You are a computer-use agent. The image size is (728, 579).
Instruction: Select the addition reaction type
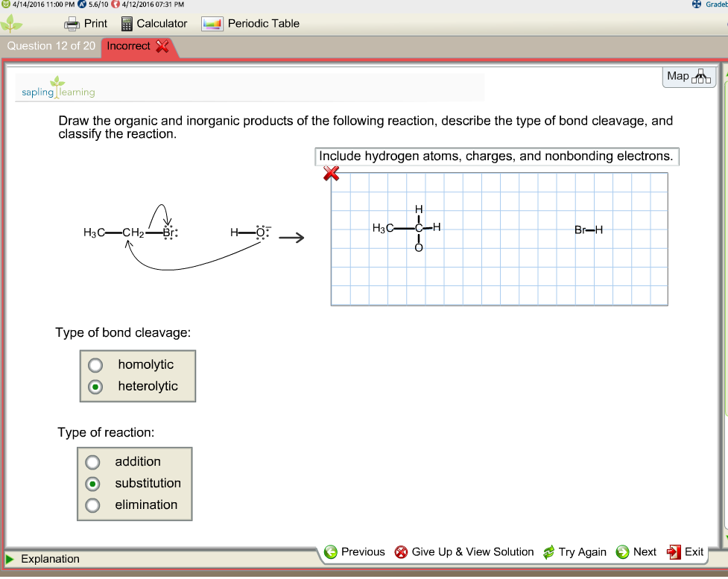pos(92,462)
